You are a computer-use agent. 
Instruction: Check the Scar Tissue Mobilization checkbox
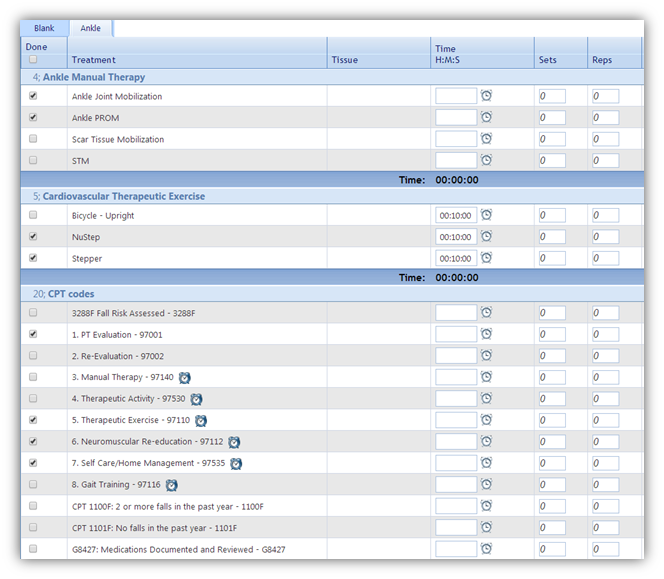click(x=33, y=139)
